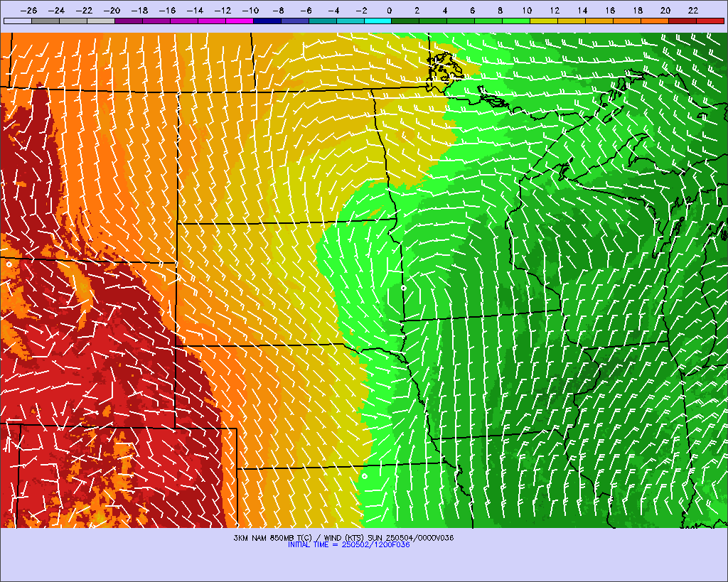
Task: Click the -26 temperature scale label
Action: tap(28, 11)
